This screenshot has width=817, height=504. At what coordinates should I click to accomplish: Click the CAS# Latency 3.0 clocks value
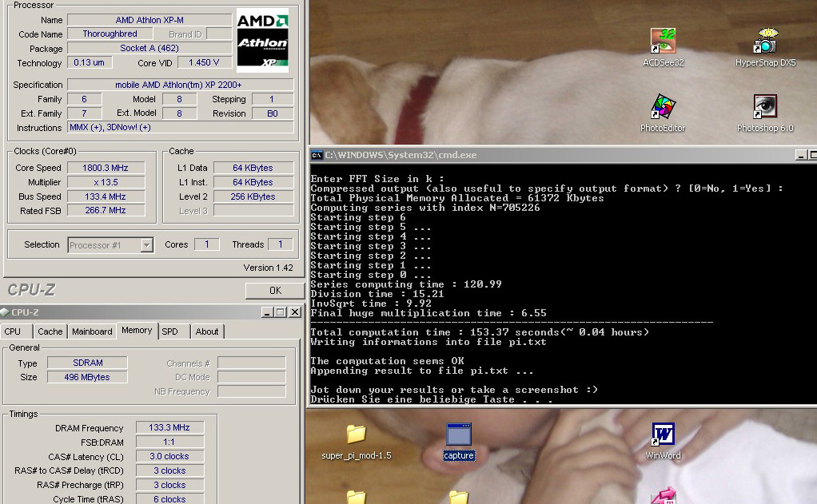point(169,456)
